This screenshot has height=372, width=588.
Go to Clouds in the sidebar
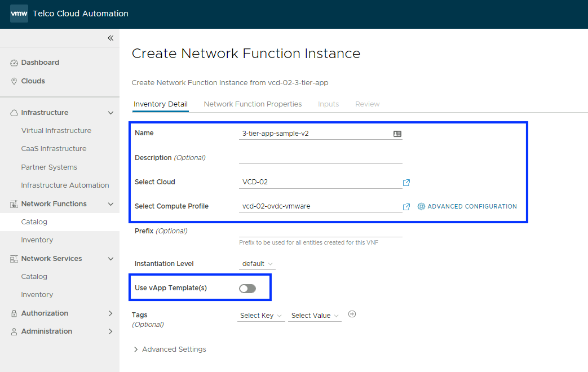(33, 81)
